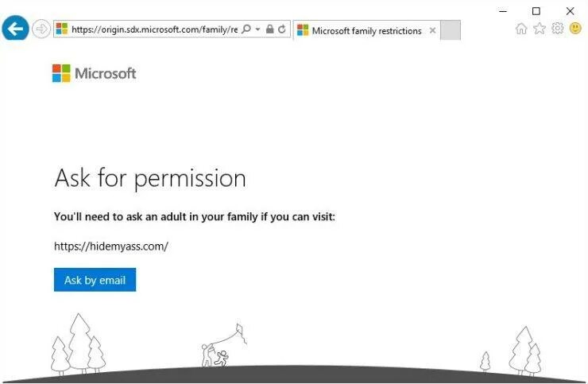Click the Microsoft logo on the page
Viewport: 588px width, 384px height.
click(x=94, y=73)
